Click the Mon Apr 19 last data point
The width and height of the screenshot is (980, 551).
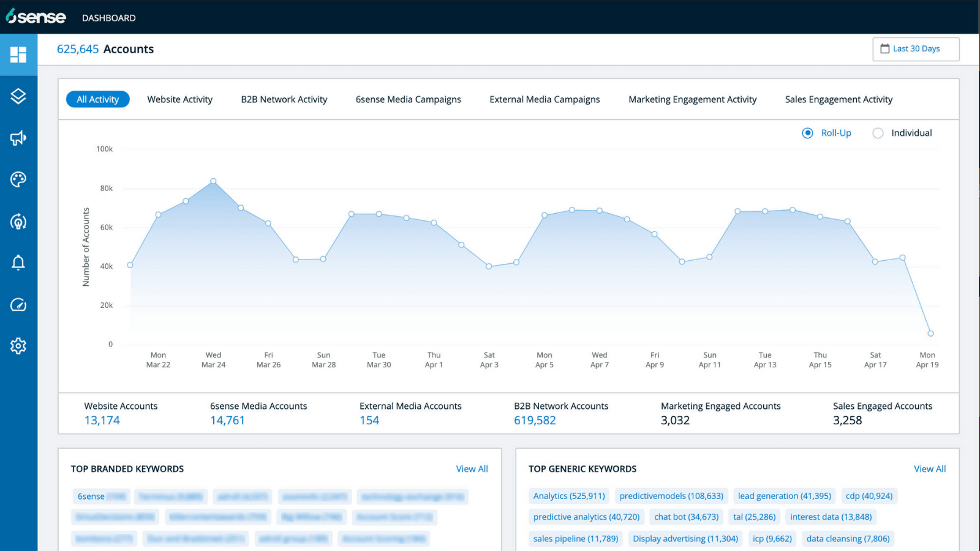930,334
